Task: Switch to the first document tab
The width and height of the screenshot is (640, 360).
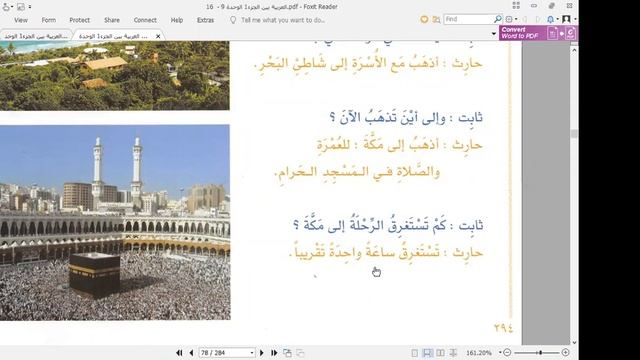Action: coord(36,36)
